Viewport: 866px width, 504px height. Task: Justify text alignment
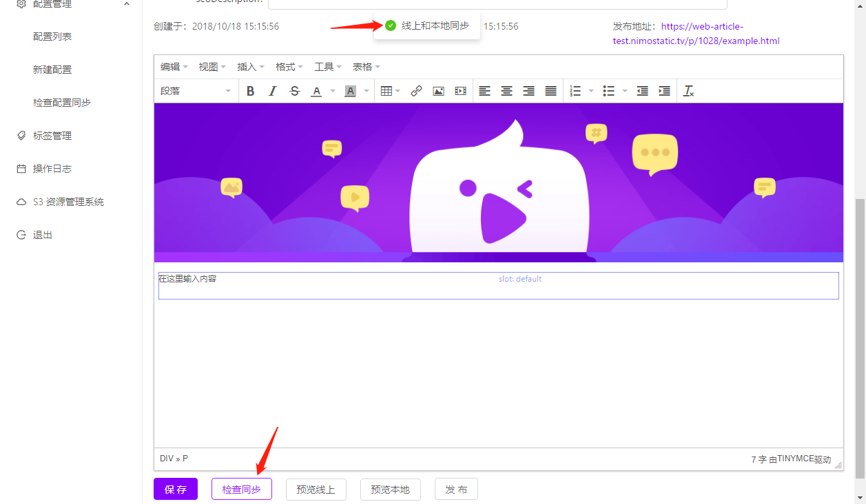point(550,91)
